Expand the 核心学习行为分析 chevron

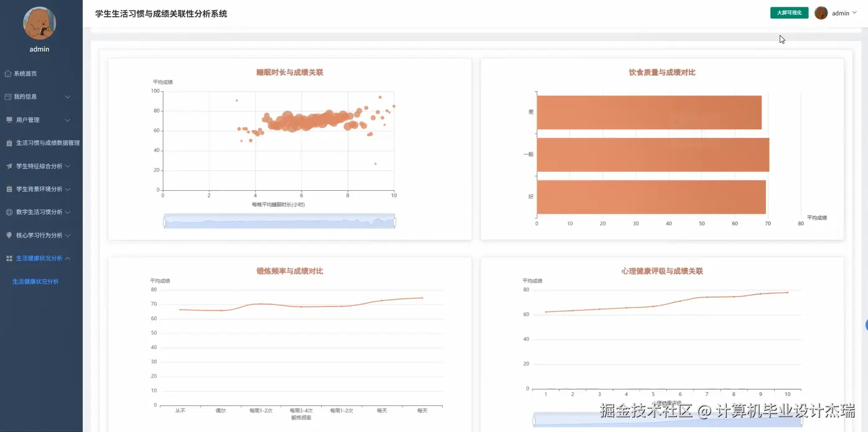pos(67,236)
